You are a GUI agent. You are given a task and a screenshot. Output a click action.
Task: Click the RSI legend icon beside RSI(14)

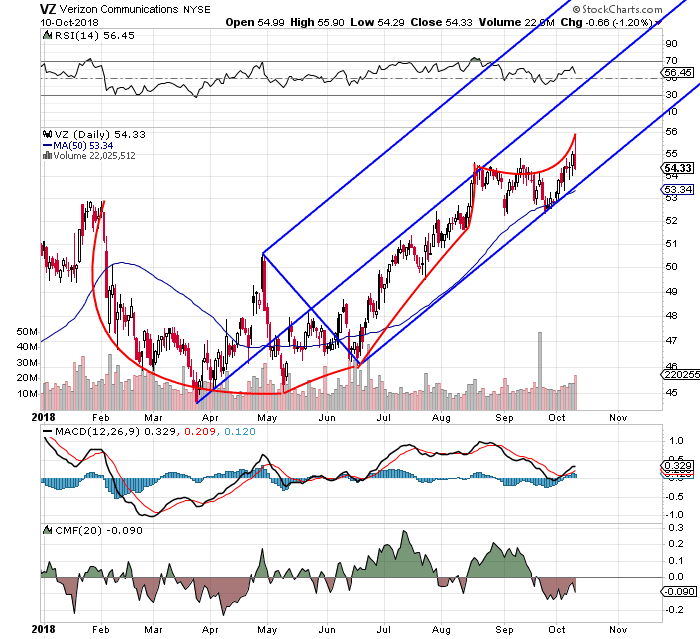tap(47, 35)
